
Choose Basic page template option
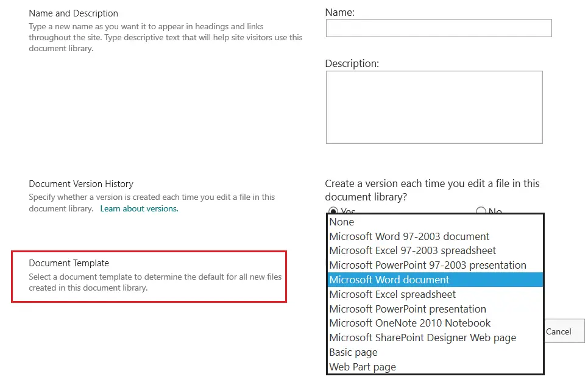pos(436,352)
